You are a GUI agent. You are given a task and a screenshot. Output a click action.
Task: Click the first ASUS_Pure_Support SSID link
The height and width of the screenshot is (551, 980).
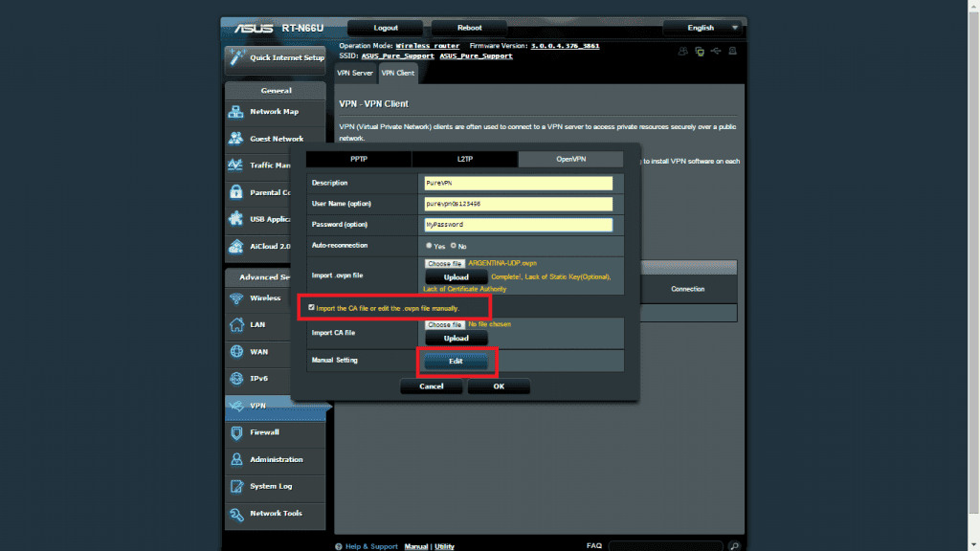tap(397, 56)
